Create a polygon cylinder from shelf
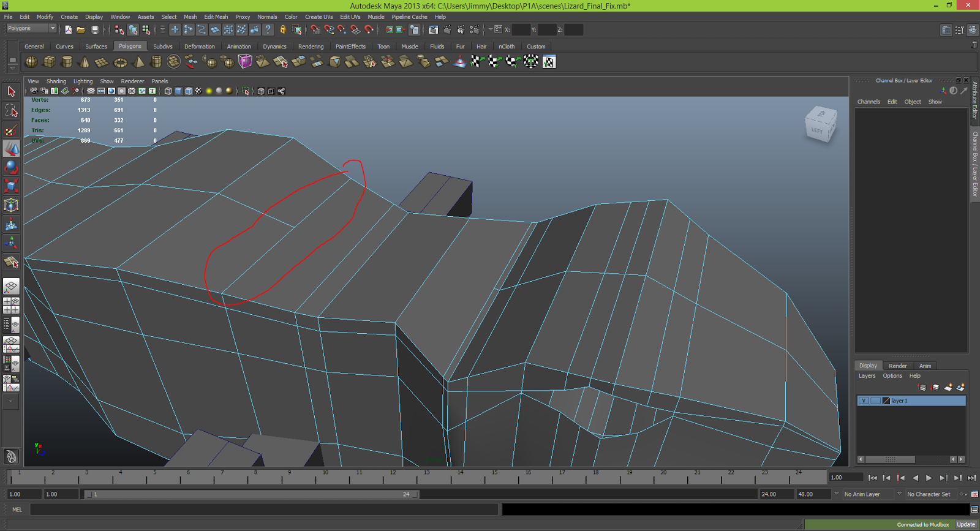This screenshot has width=980, height=531. click(x=67, y=61)
